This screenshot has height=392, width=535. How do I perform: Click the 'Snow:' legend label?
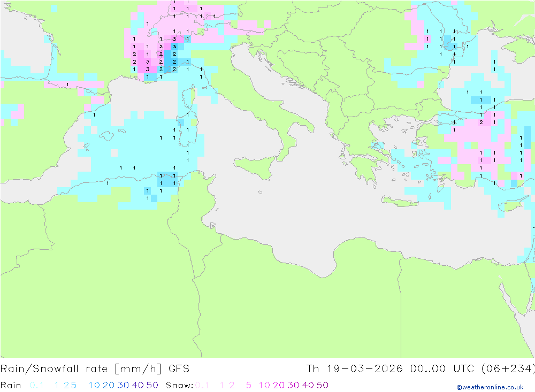tap(179, 385)
